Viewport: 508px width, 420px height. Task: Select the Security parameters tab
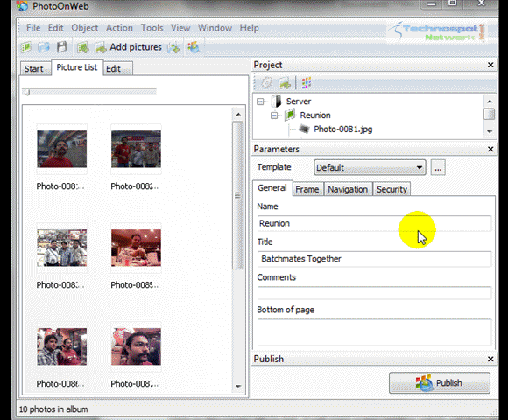point(392,189)
